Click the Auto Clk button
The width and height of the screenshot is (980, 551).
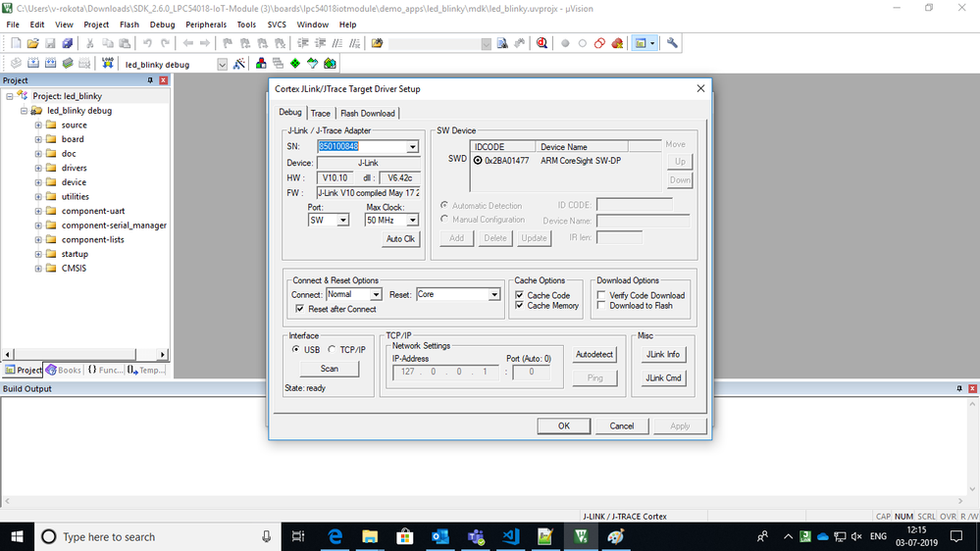click(400, 238)
